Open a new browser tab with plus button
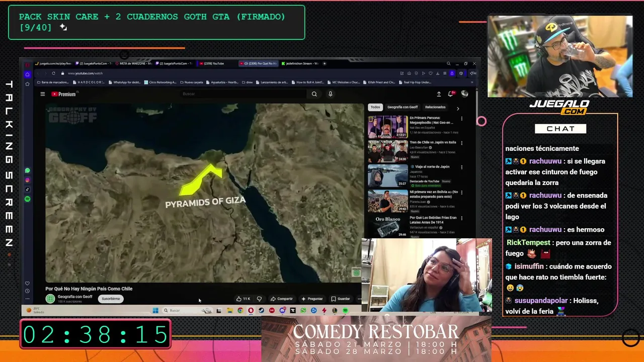The image size is (644, 362). [325, 64]
